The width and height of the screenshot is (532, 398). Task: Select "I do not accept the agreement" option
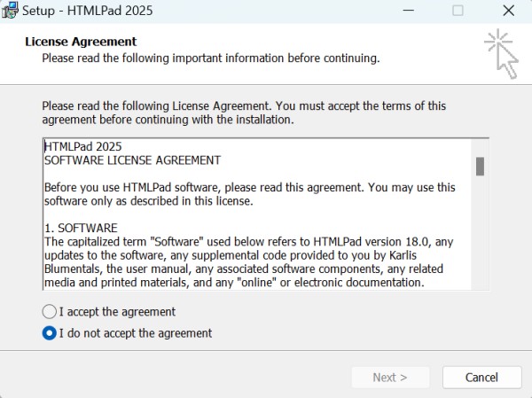click(x=49, y=333)
